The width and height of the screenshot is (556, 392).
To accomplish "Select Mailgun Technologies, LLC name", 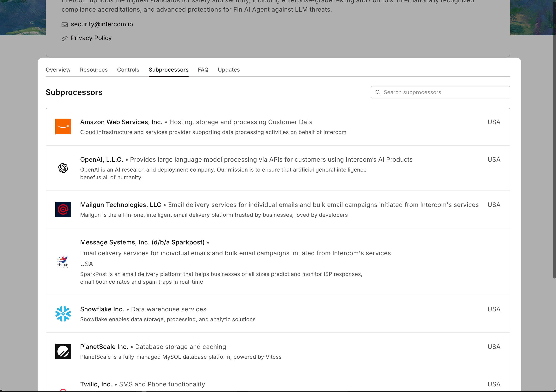I will tap(121, 205).
